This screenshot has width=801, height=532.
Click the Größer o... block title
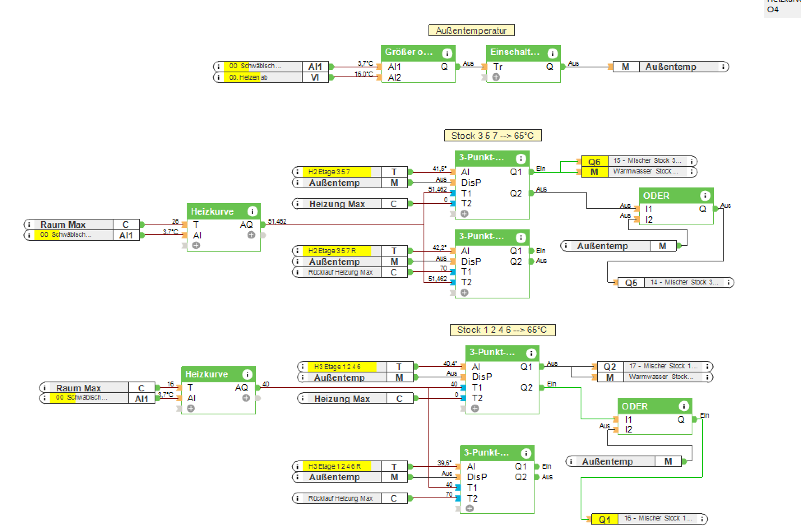pyautogui.click(x=408, y=53)
